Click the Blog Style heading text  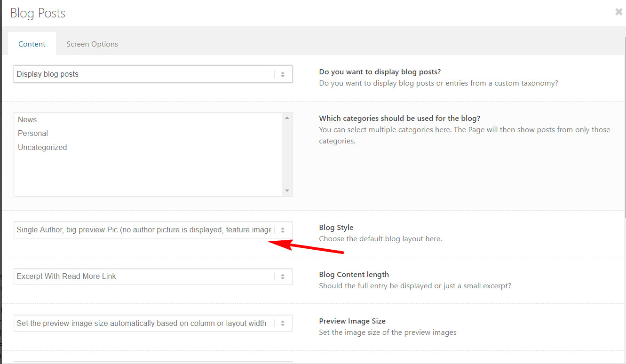[336, 227]
